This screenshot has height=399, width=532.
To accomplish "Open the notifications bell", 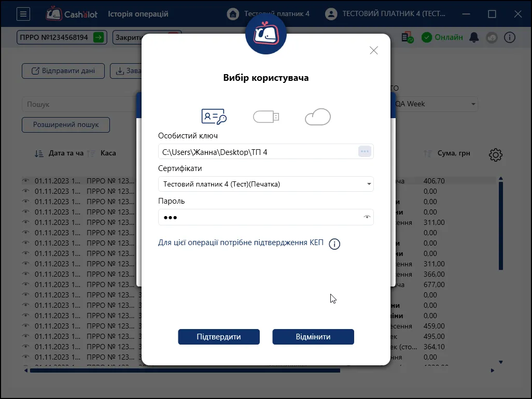I will [x=473, y=37].
